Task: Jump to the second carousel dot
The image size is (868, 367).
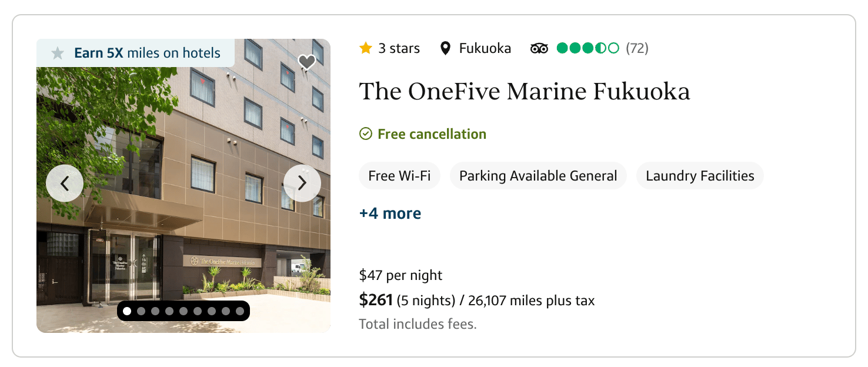Action: [141, 311]
